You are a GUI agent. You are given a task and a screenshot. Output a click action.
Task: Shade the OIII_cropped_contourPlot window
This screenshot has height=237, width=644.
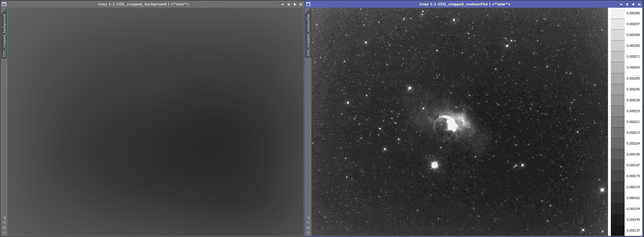point(627,4)
